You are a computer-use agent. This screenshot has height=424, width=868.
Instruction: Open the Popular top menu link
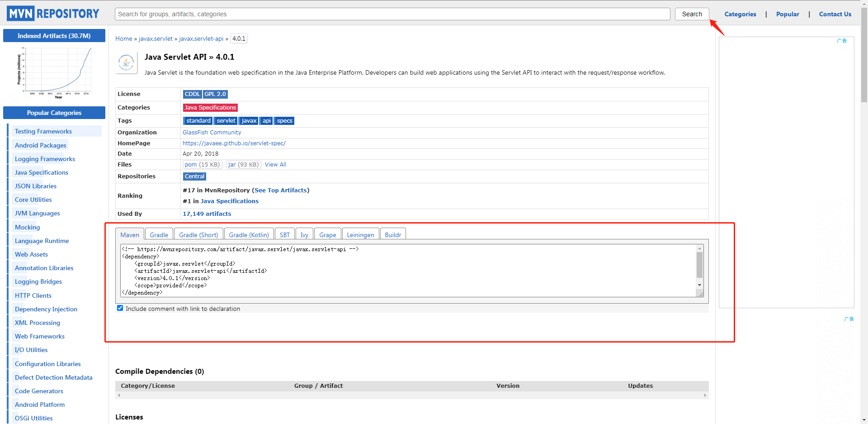point(788,14)
